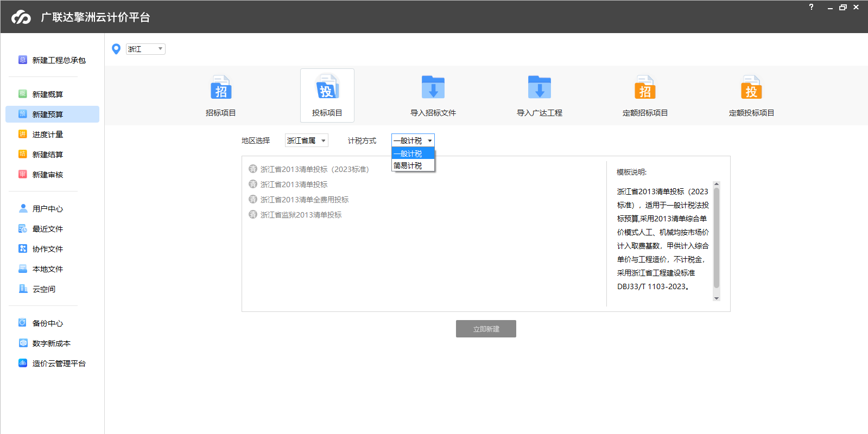Click the 导入广达工程 folder icon
This screenshot has height=434, width=868.
pos(539,87)
